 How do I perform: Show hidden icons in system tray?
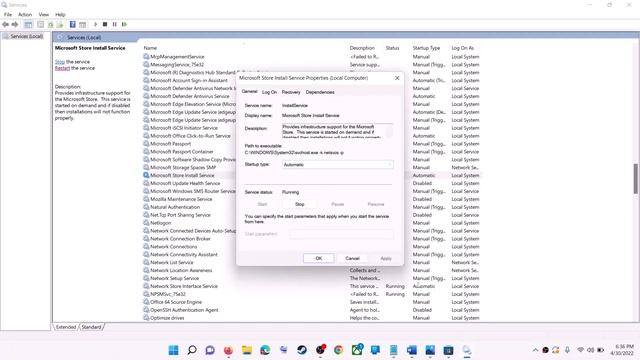point(535,350)
